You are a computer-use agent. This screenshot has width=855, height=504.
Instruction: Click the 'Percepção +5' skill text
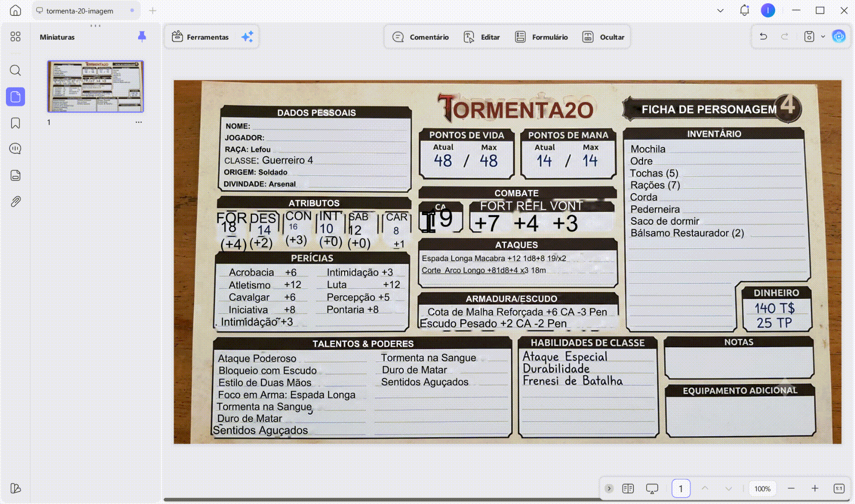[x=358, y=298]
